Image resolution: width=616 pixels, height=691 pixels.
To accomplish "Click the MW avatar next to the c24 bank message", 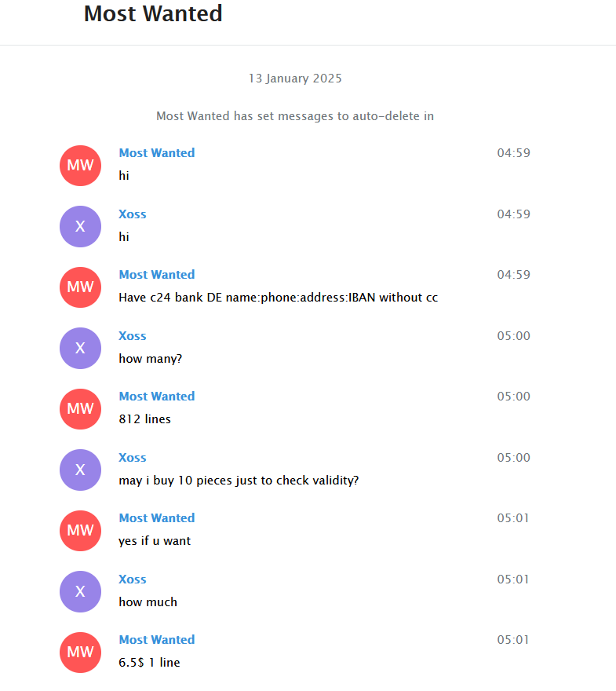I will click(80, 287).
